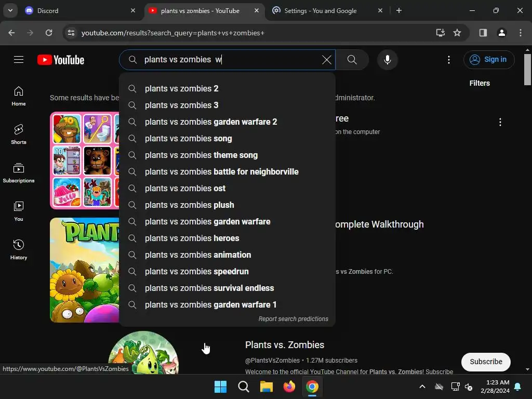This screenshot has width=532, height=399.
Task: Start voice search with microphone icon
Action: click(387, 60)
